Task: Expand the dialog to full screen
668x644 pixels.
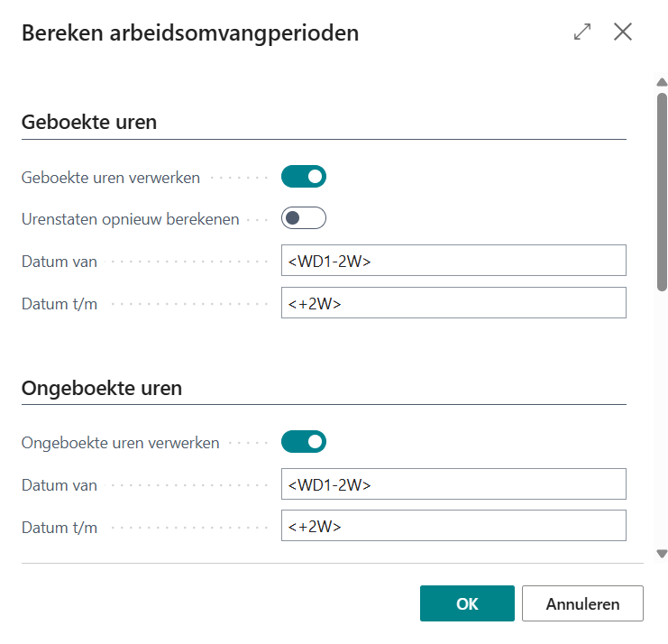Action: tap(582, 32)
